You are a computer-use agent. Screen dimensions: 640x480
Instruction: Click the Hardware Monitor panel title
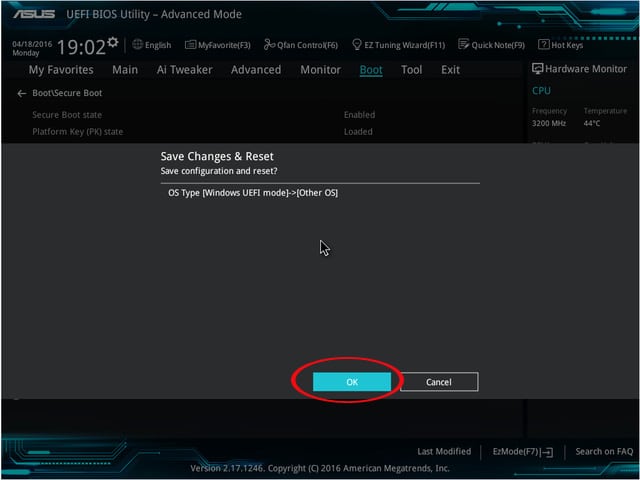tap(586, 69)
